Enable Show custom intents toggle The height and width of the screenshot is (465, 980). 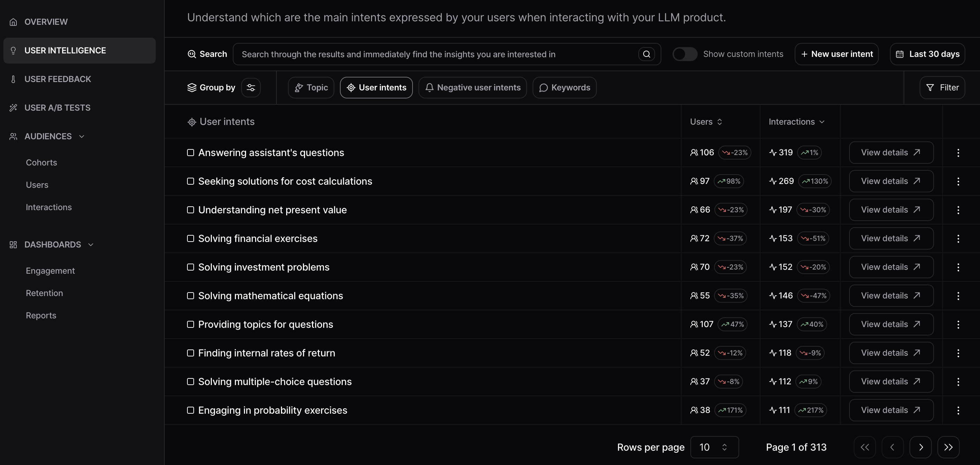pos(684,54)
